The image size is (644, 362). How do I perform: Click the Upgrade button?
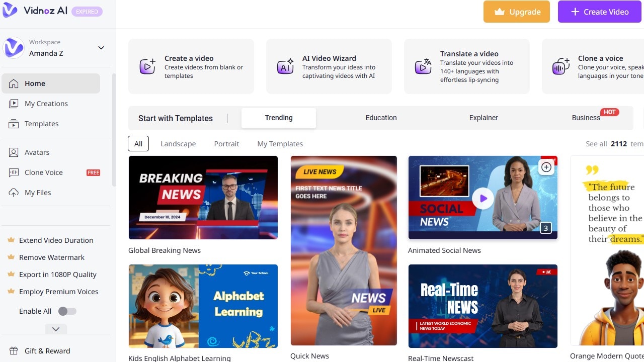tap(516, 11)
